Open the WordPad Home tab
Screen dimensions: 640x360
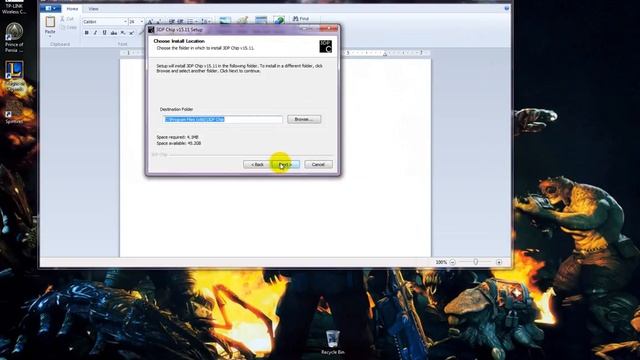click(x=72, y=9)
